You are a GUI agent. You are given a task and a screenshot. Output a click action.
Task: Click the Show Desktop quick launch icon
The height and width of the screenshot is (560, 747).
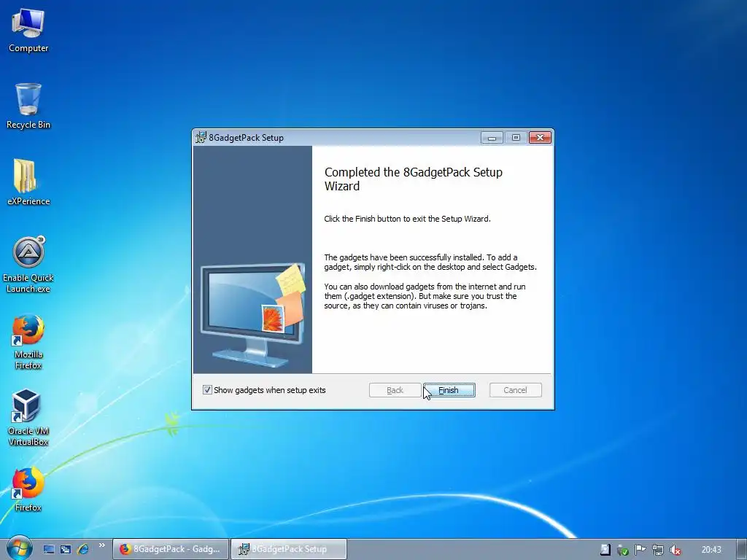click(x=49, y=549)
